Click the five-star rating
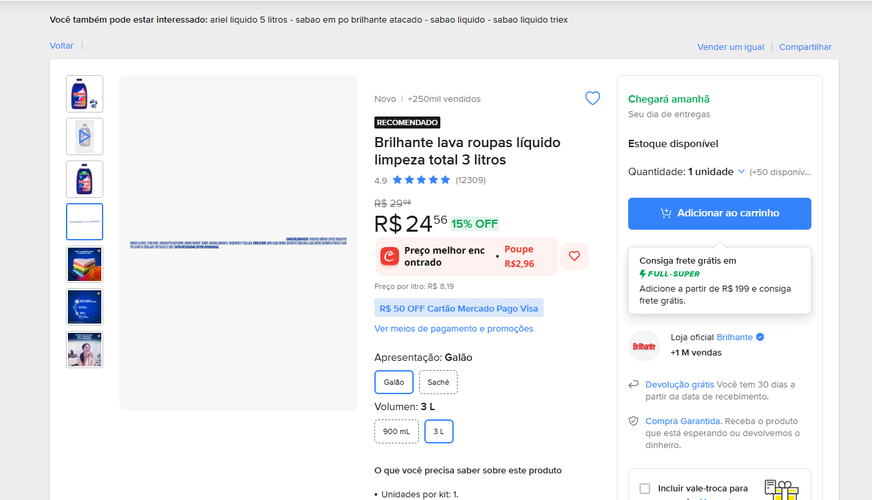Screen dimensions: 872x500 pyautogui.click(x=422, y=180)
